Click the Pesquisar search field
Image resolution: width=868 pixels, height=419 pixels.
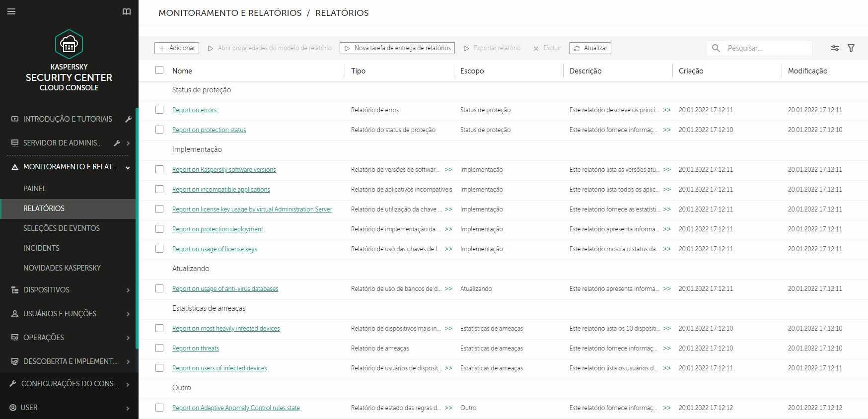[765, 48]
